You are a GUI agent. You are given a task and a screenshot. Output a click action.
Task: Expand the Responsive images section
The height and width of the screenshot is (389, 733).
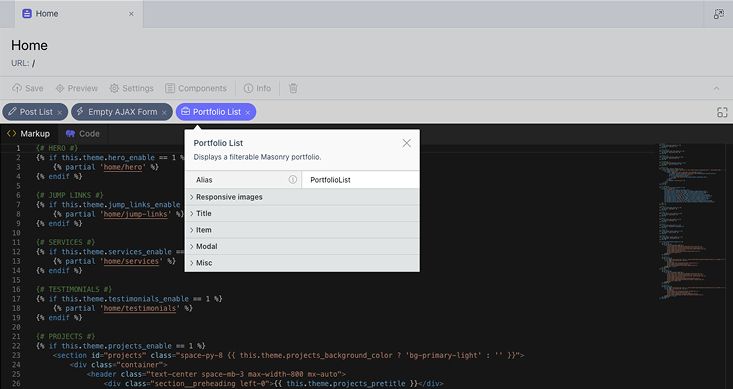[302, 197]
